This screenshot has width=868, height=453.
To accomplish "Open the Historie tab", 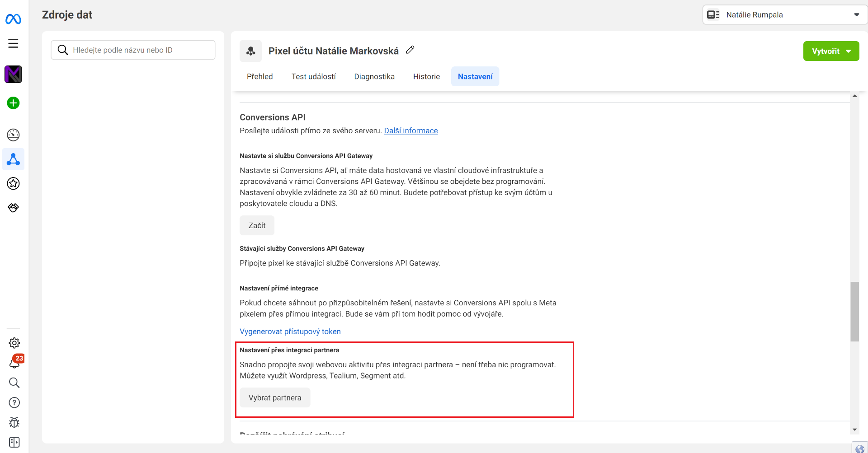I will [x=426, y=76].
